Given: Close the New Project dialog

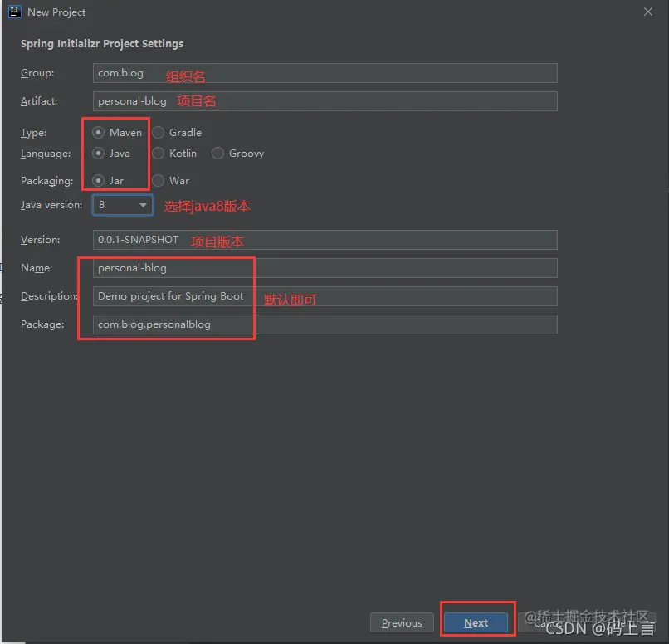Looking at the screenshot, I should (648, 12).
